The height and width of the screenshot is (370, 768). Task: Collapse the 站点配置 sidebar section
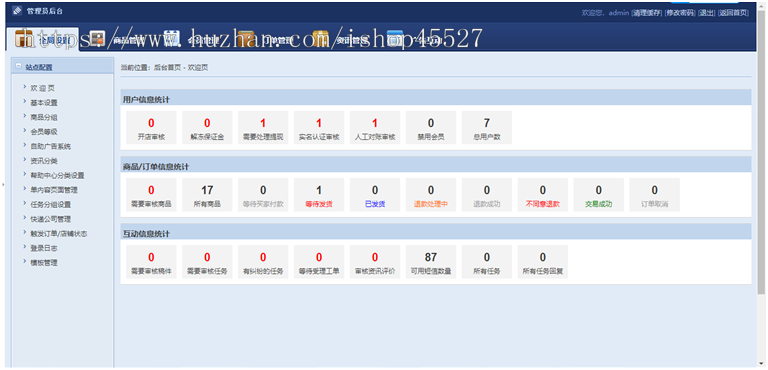coord(19,67)
